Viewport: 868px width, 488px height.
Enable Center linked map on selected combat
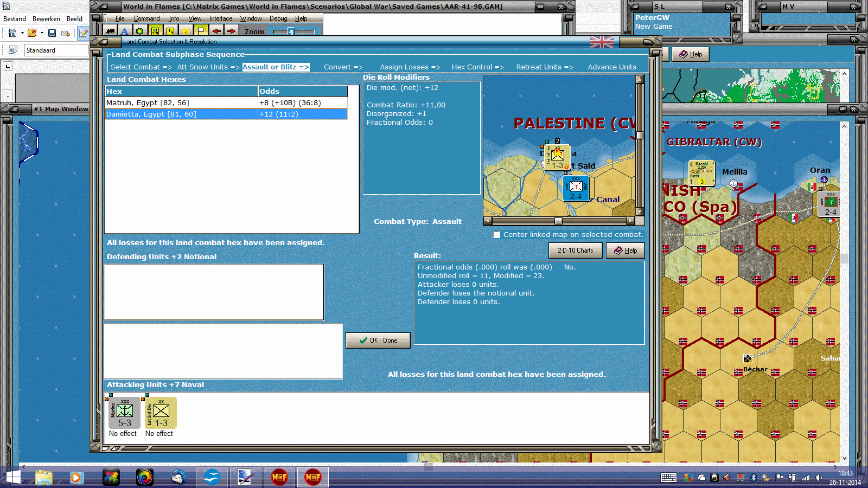tap(497, 235)
